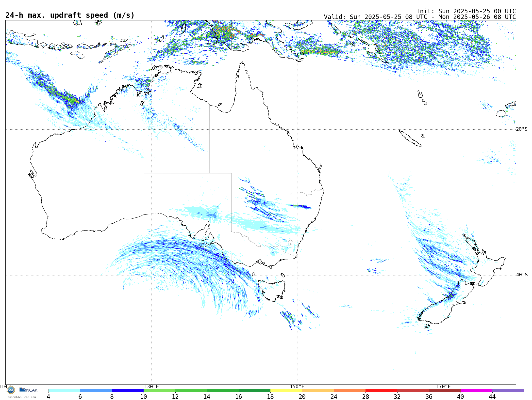Select the deep blue 8–10 colorbar swatch
Image resolution: width=532 pixels, height=400 pixels.
128,391
